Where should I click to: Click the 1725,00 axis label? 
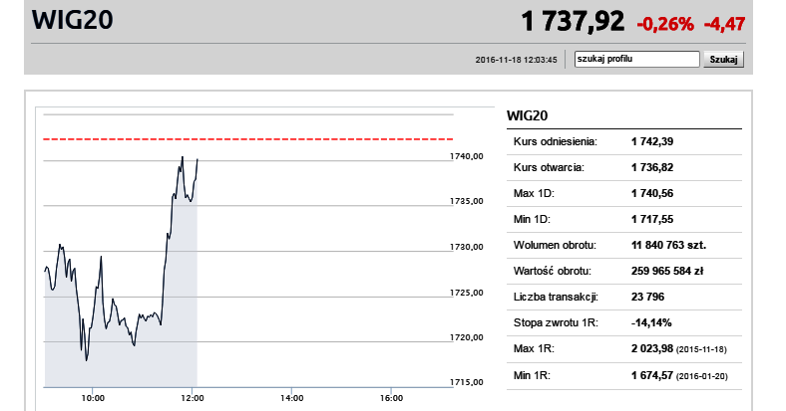[x=467, y=293]
